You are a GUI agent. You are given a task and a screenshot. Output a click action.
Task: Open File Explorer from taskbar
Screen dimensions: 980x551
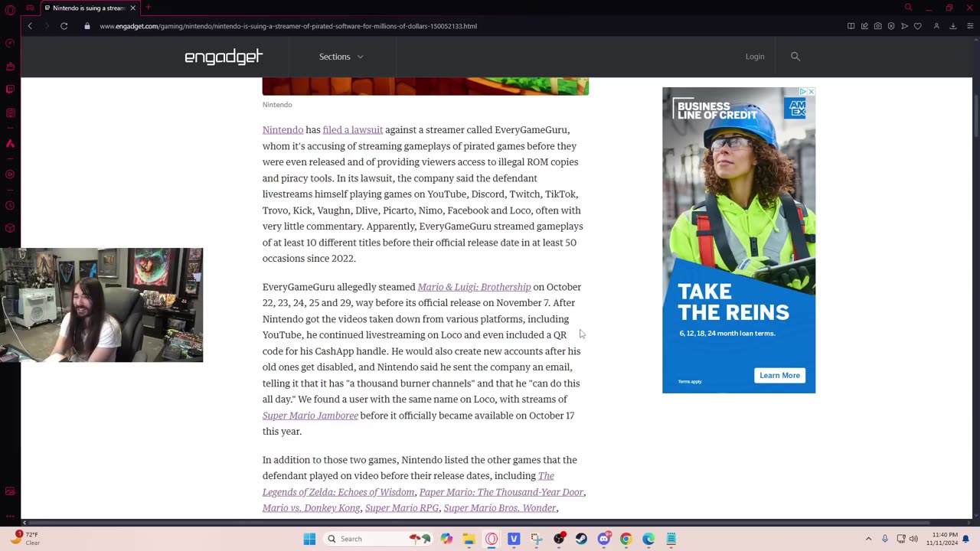click(x=469, y=539)
